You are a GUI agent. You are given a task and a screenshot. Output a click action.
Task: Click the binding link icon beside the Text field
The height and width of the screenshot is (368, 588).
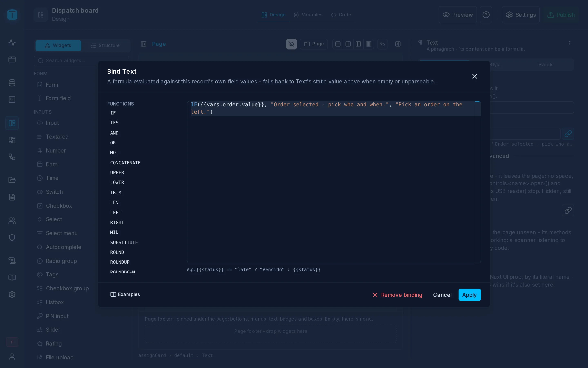568,134
